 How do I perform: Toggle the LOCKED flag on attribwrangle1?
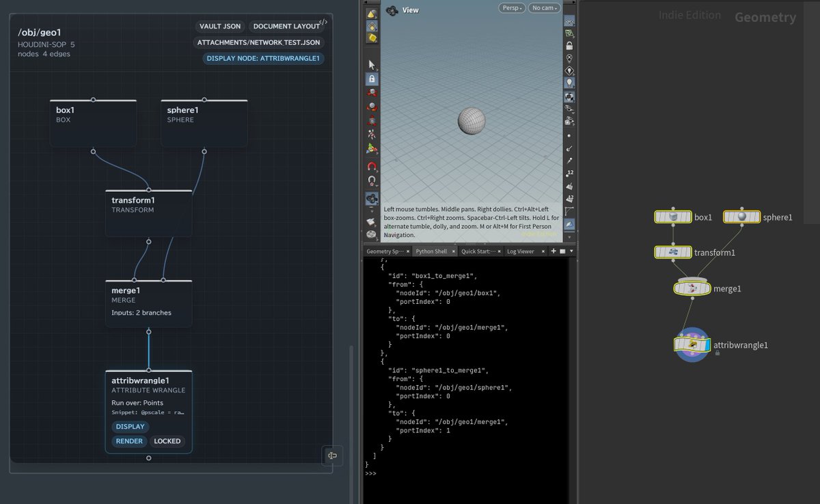coord(167,441)
